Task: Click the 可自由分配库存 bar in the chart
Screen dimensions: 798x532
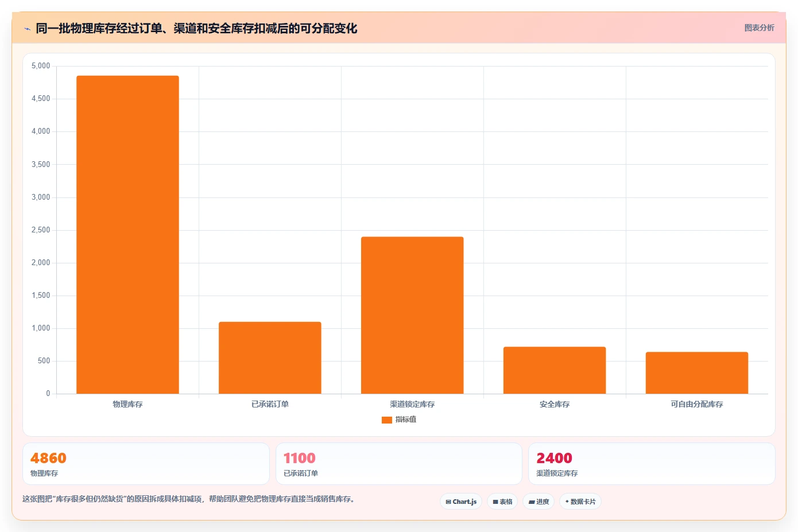Action: pyautogui.click(x=697, y=373)
